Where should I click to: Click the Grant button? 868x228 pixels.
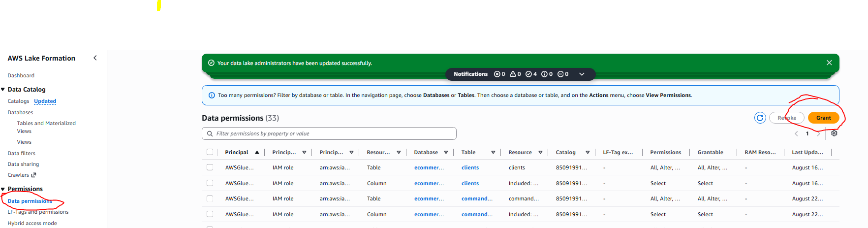(823, 118)
